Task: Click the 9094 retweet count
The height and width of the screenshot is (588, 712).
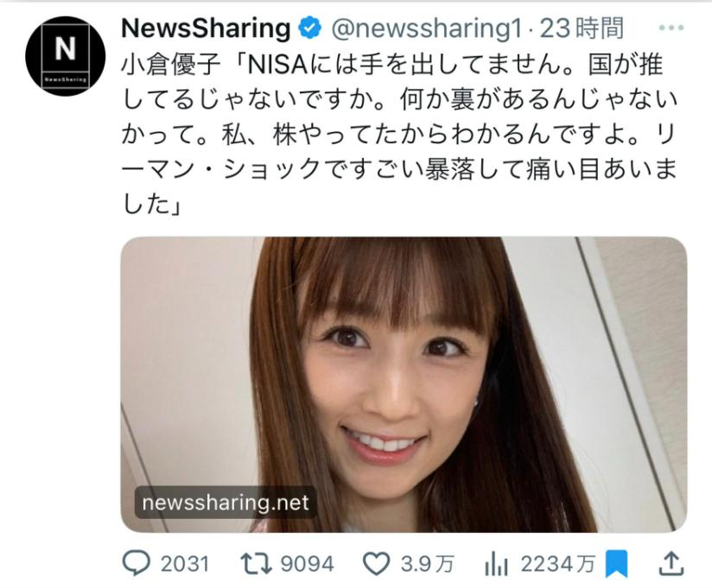Action: (x=307, y=564)
